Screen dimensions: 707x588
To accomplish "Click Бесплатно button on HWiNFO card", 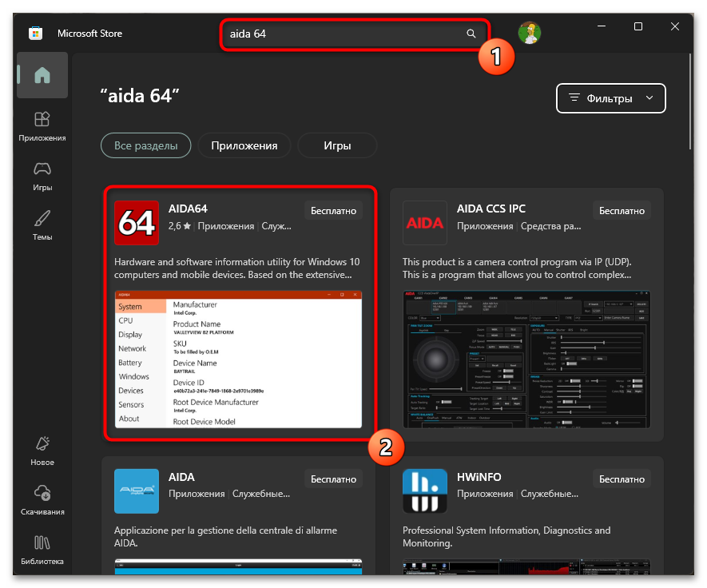I will coord(622,479).
